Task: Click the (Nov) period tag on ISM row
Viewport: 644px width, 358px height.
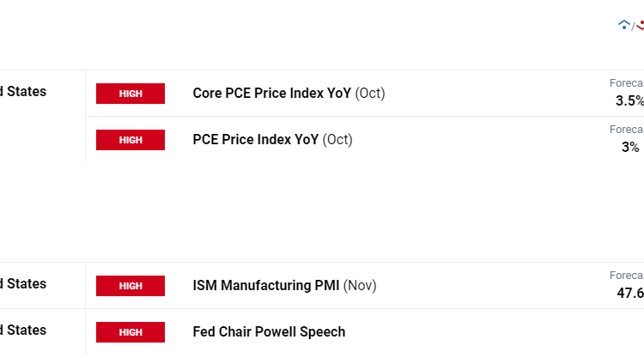Action: point(360,286)
